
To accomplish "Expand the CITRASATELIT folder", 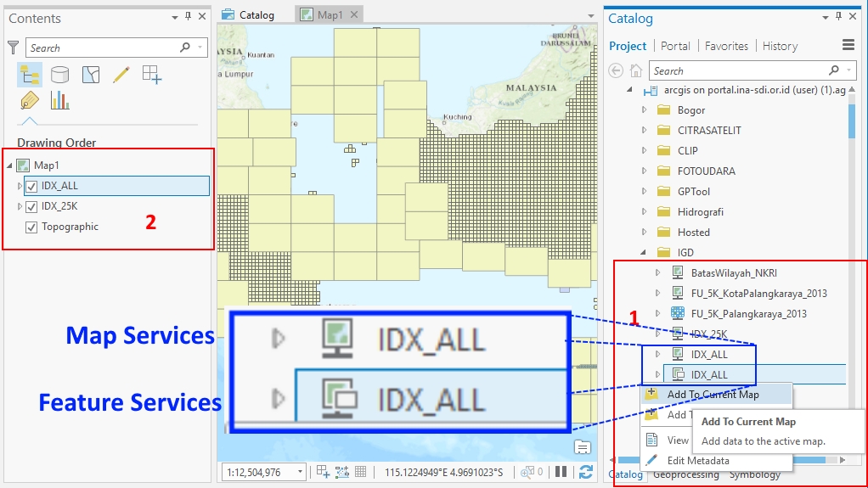I will pyautogui.click(x=644, y=130).
